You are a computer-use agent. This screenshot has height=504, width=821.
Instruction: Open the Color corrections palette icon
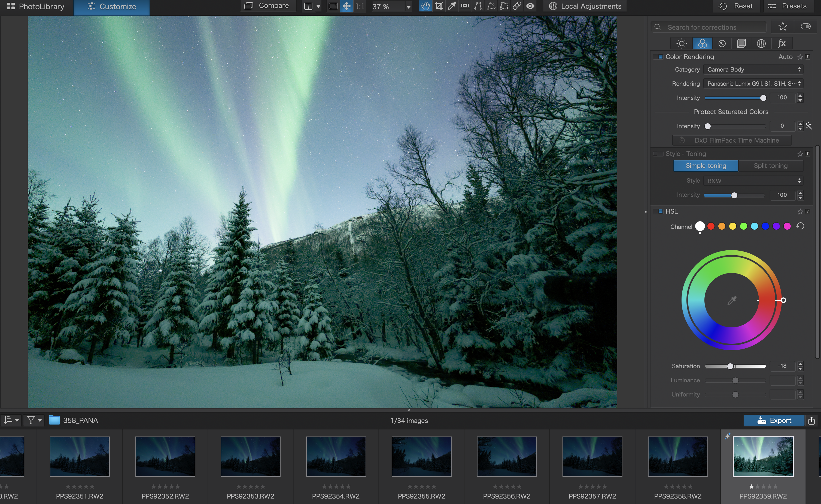tap(702, 43)
